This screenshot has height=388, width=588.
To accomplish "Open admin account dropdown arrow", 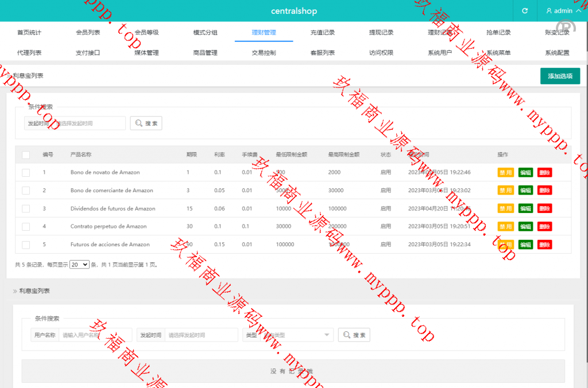I will point(578,11).
